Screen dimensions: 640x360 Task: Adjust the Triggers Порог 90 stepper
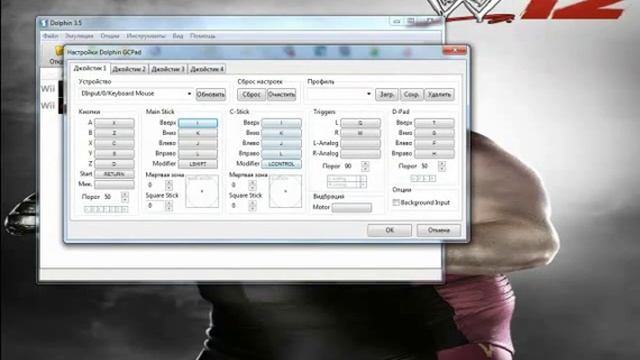(x=365, y=167)
